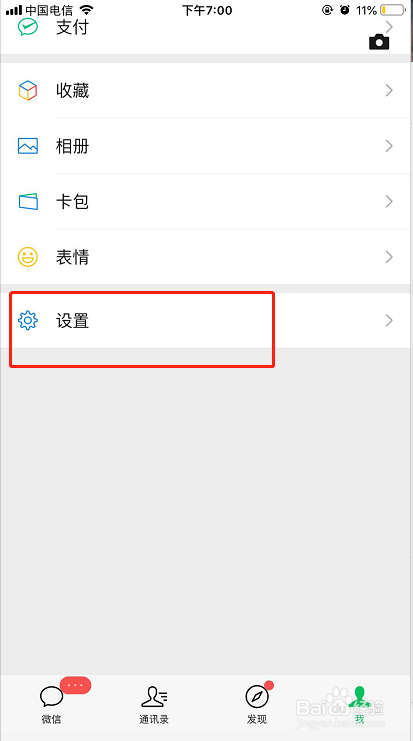Switch to the 发现 discover tab
This screenshot has height=741, width=413.
click(257, 704)
